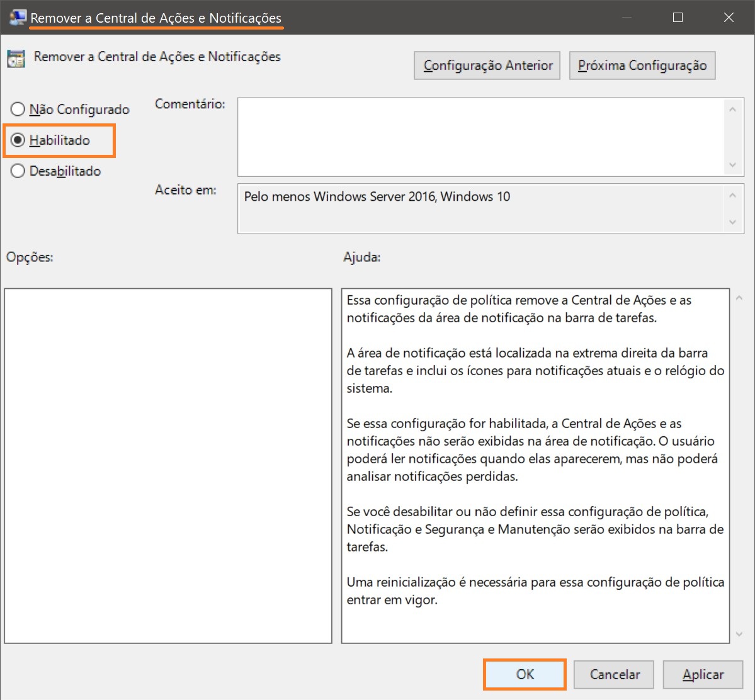Viewport: 755px width, 700px height.
Task: Click the help paragraph starting 'Uma reinicialização é necessária'
Action: (x=535, y=591)
